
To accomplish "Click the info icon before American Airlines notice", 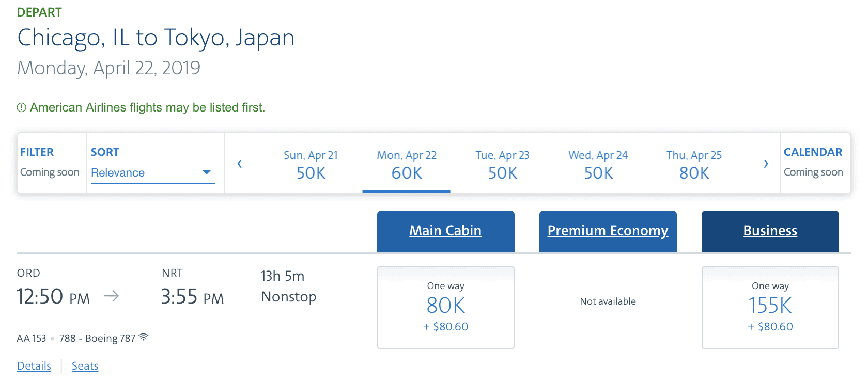I will coord(21,107).
